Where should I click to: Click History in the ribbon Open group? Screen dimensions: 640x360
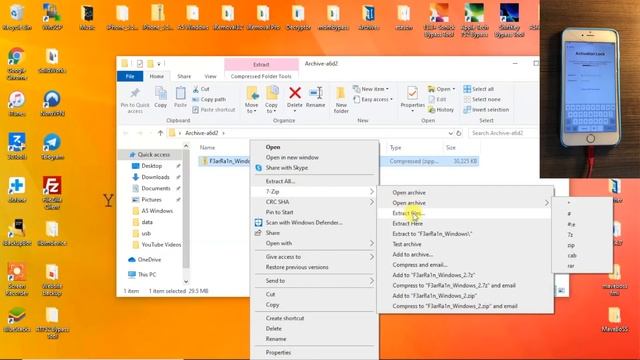(440, 109)
